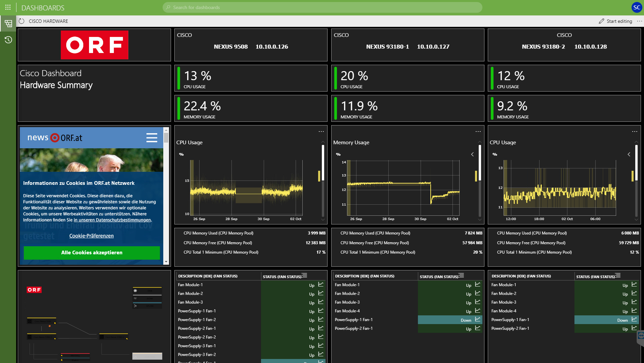The image size is (644, 363).
Task: Open the apps grid menu icon
Action: [8, 7]
